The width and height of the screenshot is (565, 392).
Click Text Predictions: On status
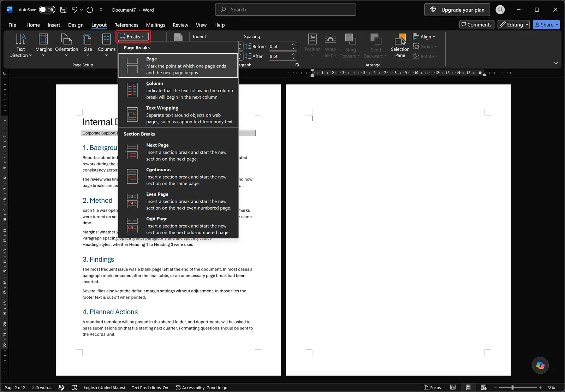click(x=150, y=387)
